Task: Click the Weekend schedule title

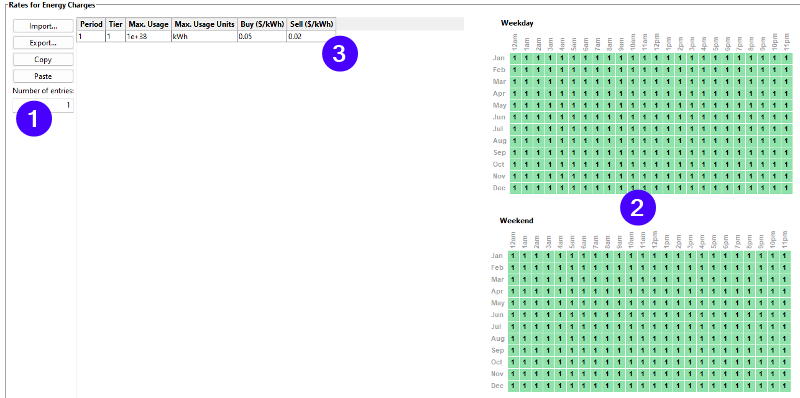Action: pos(516,220)
